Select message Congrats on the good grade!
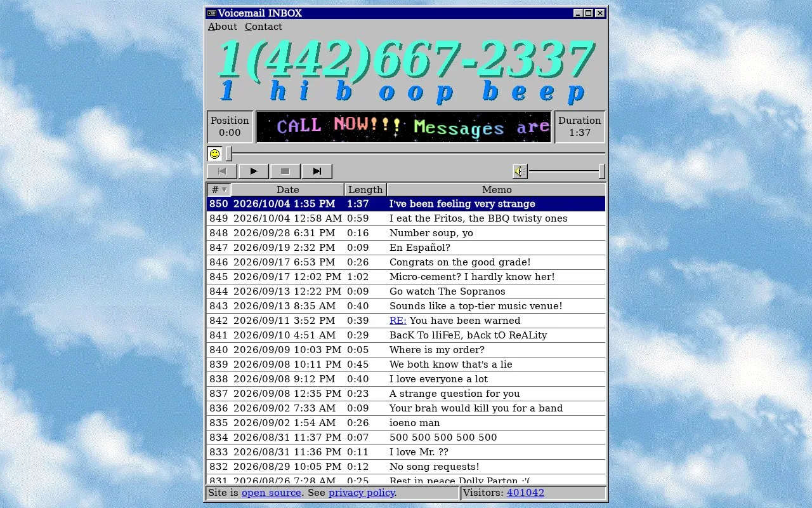Image resolution: width=812 pixels, height=508 pixels. click(406, 262)
